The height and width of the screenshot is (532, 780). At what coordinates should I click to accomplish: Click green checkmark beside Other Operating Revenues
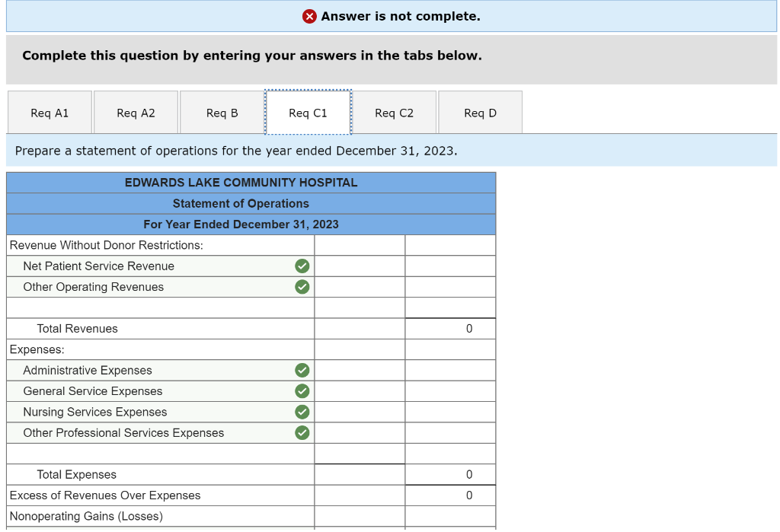(x=302, y=287)
